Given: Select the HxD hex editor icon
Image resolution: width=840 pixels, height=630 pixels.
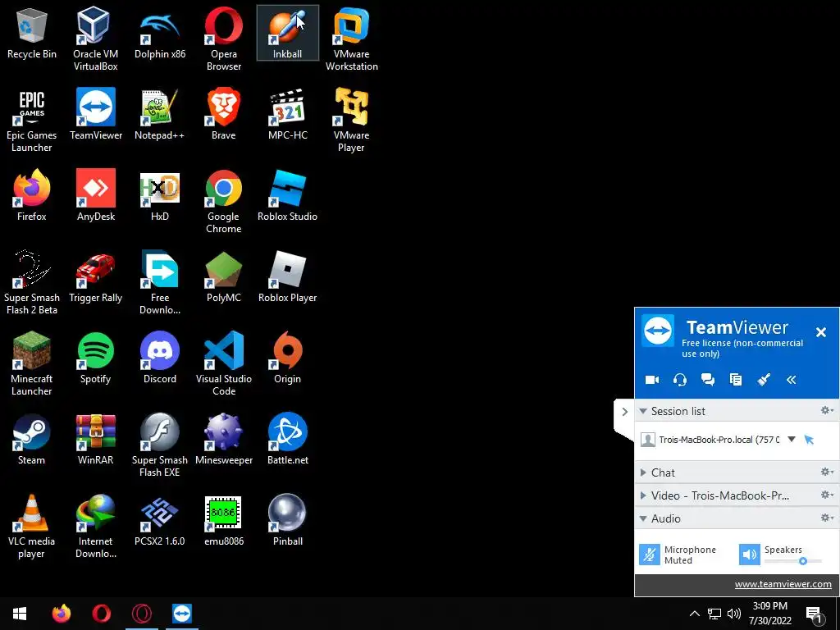Looking at the screenshot, I should coord(160,195).
